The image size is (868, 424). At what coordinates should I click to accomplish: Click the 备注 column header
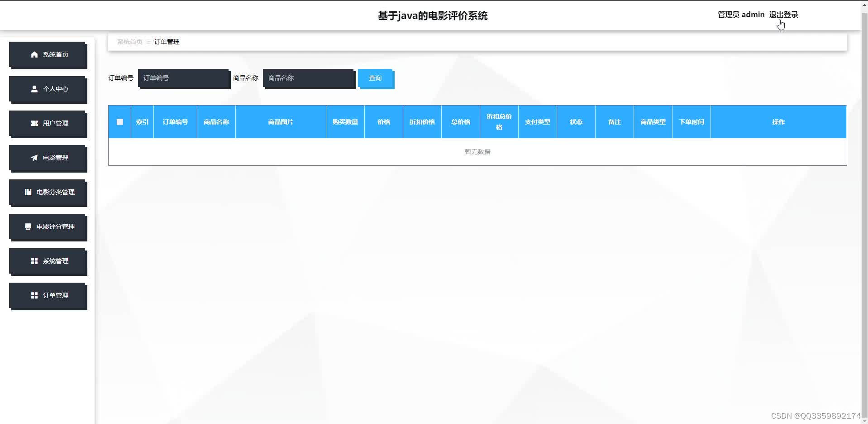click(615, 122)
